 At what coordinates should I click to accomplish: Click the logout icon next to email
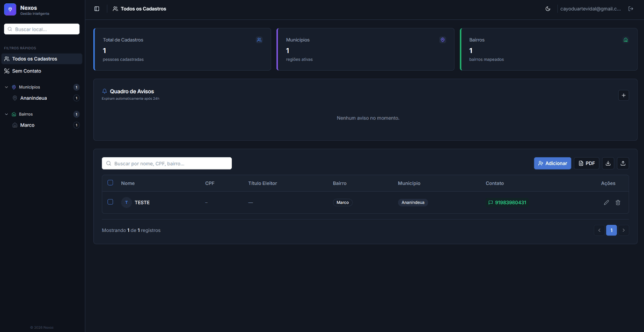(631, 9)
